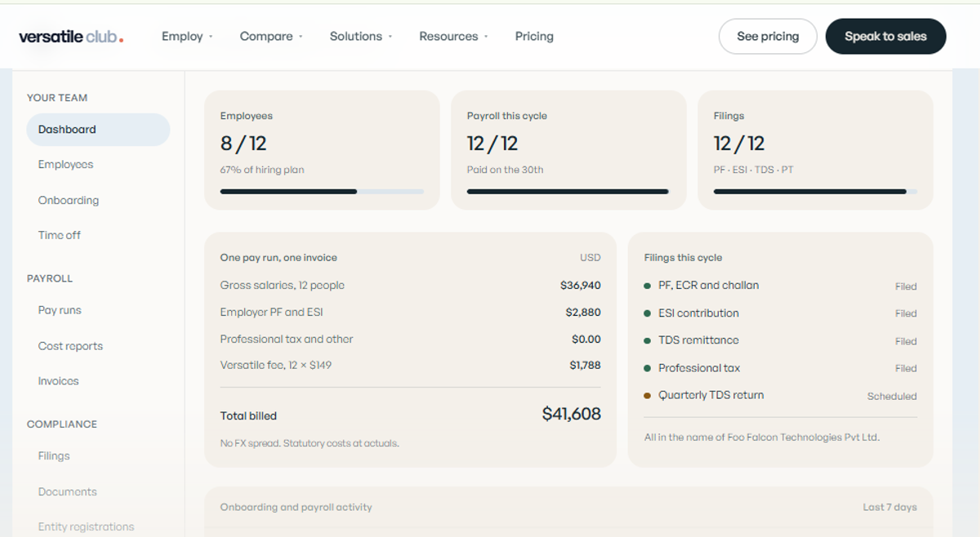Click the COMPLIANCE section heading
This screenshot has width=980, height=537.
62,424
